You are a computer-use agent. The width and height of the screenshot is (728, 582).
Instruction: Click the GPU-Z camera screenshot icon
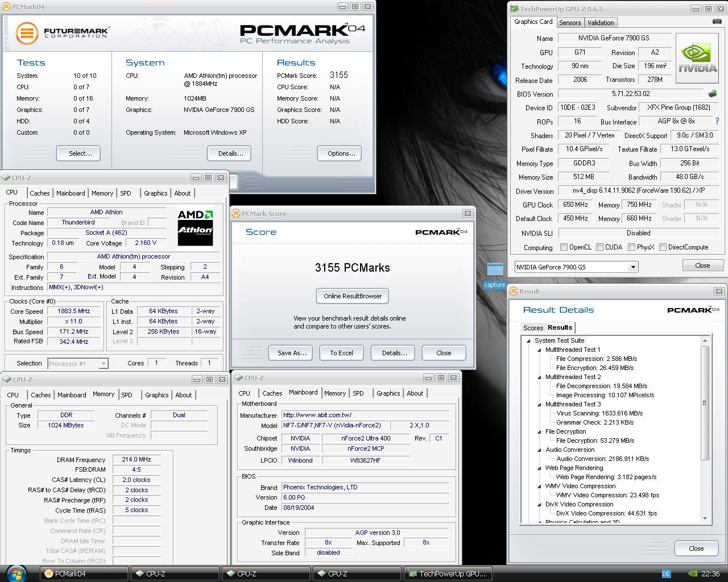pos(717,22)
